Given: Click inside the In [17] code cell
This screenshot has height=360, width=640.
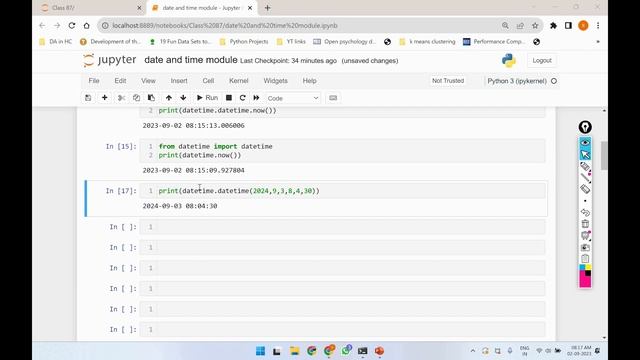Looking at the screenshot, I should click(342, 191).
